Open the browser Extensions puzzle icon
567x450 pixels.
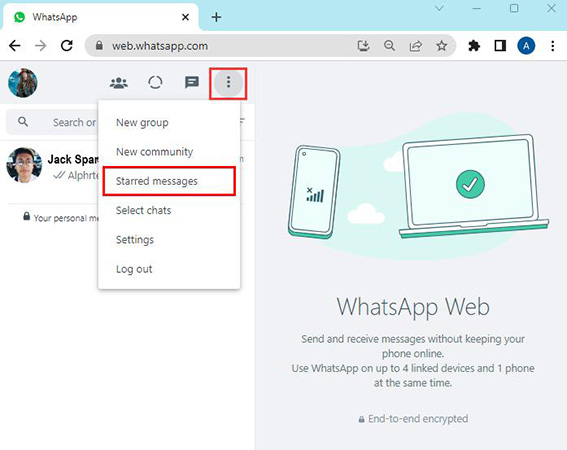[474, 46]
